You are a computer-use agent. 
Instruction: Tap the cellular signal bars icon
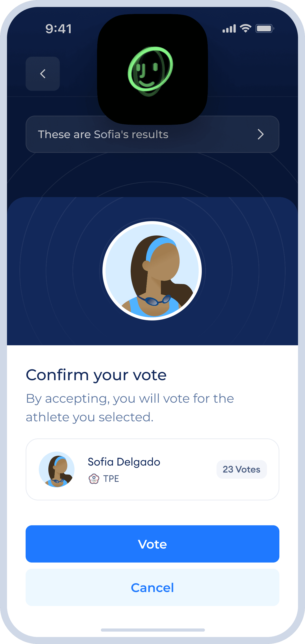tap(229, 28)
